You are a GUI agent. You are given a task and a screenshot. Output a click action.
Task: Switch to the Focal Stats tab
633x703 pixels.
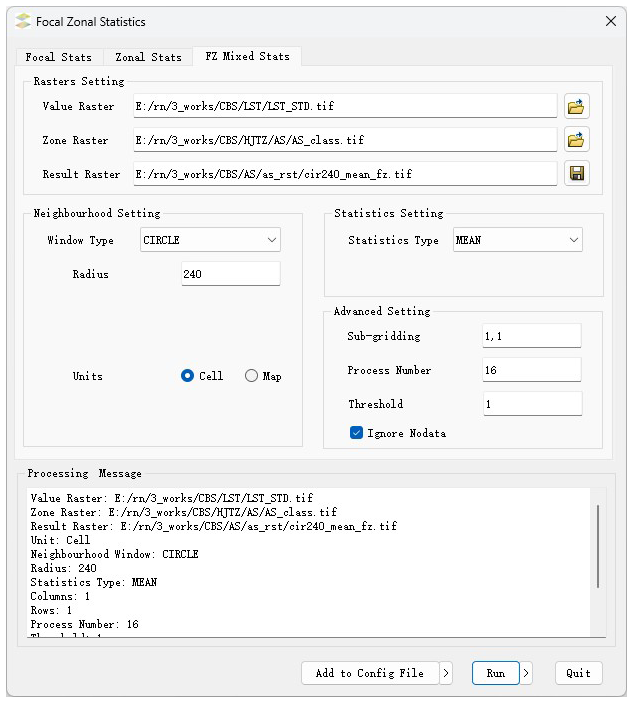point(58,57)
